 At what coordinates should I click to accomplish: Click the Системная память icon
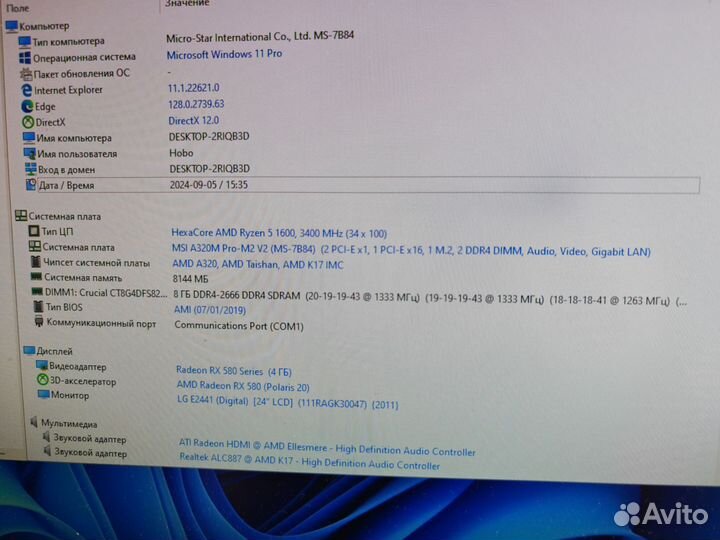pyautogui.click(x=36, y=277)
